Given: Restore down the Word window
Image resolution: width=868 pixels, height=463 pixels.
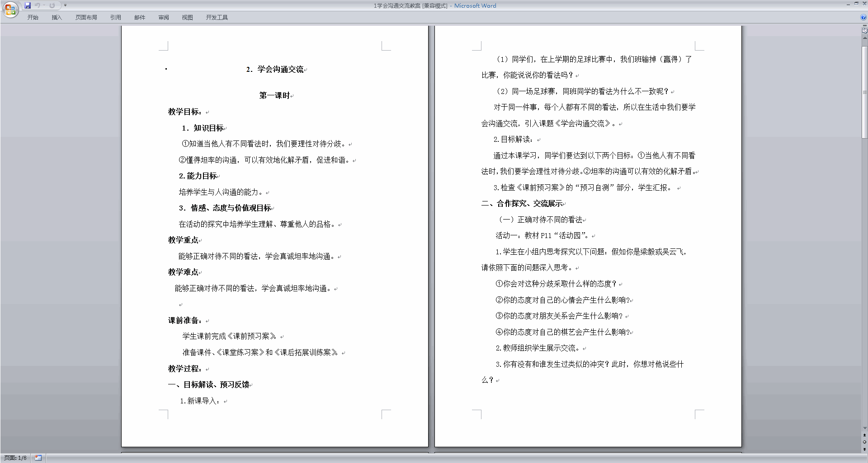Looking at the screenshot, I should point(856,4).
